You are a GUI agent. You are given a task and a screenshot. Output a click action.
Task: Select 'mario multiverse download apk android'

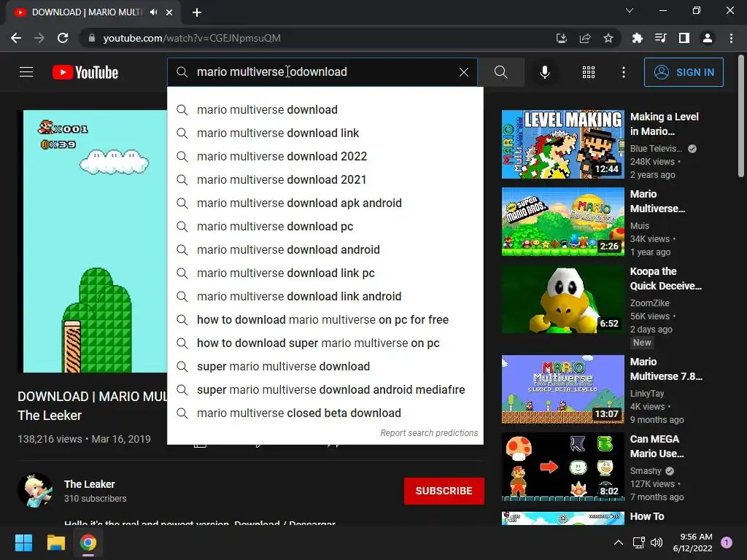coord(325,203)
